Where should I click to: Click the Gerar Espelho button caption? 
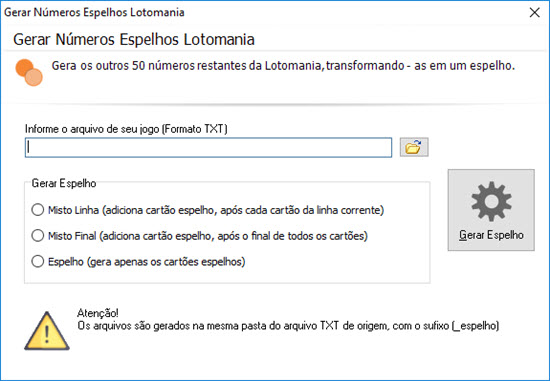click(x=491, y=235)
